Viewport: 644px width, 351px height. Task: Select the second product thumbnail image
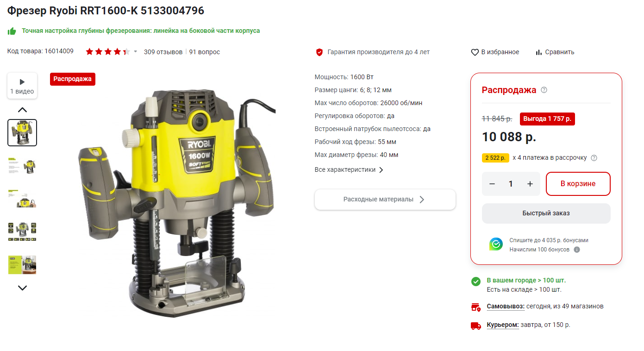[x=22, y=165]
